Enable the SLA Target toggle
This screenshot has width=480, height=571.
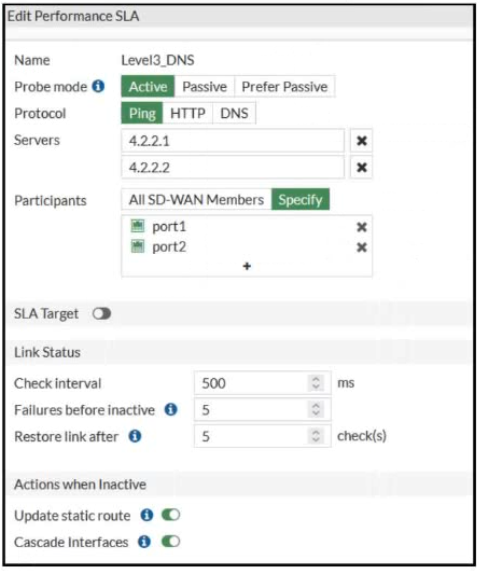click(x=102, y=314)
